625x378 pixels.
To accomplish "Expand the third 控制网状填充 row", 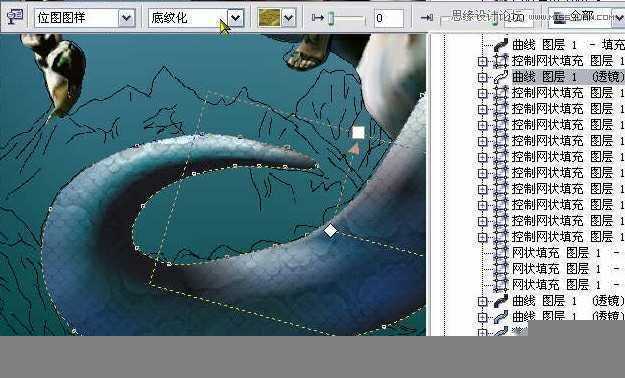I will 482,109.
